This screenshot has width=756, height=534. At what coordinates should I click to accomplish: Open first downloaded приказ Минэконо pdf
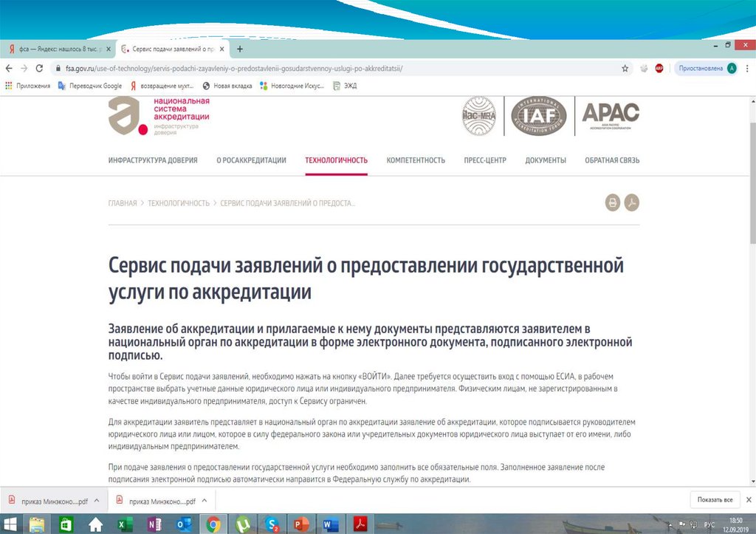click(x=48, y=502)
